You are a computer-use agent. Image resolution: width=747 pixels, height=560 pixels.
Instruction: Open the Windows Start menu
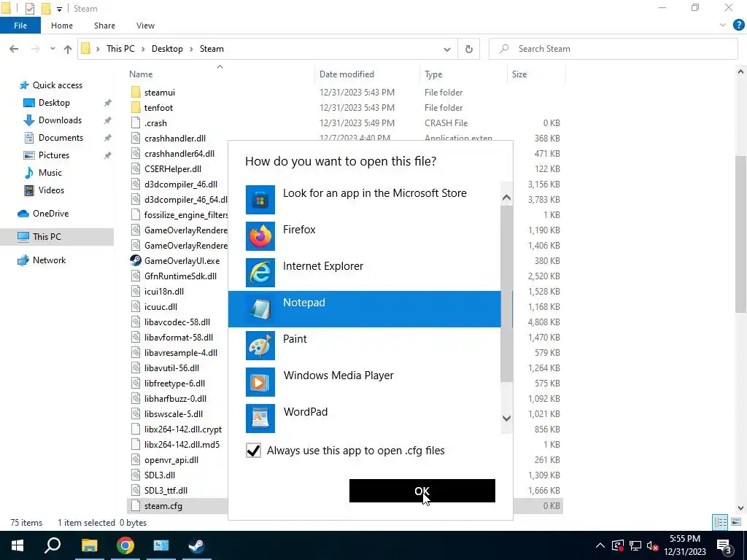[x=18, y=545]
